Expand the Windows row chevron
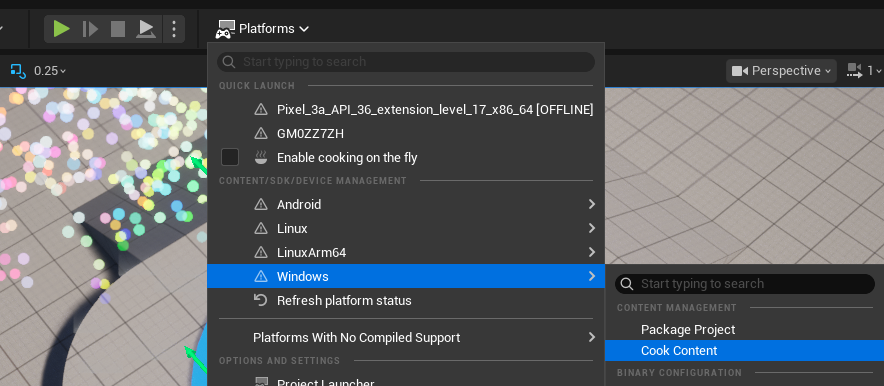Screen dimensions: 884x386 pyautogui.click(x=591, y=276)
